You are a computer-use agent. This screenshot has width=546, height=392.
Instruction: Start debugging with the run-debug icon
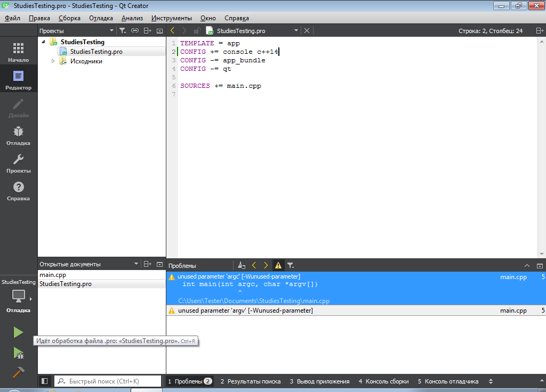coord(18,353)
